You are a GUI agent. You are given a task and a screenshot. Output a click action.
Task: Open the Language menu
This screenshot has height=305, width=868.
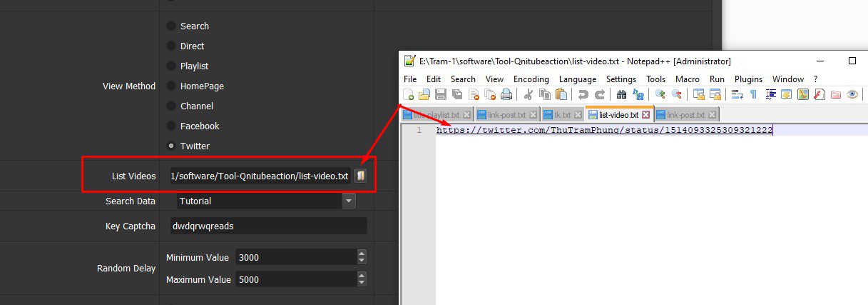point(578,79)
